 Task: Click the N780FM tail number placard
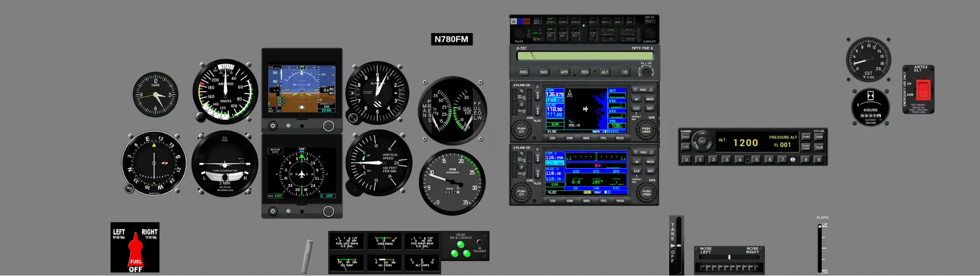[451, 39]
